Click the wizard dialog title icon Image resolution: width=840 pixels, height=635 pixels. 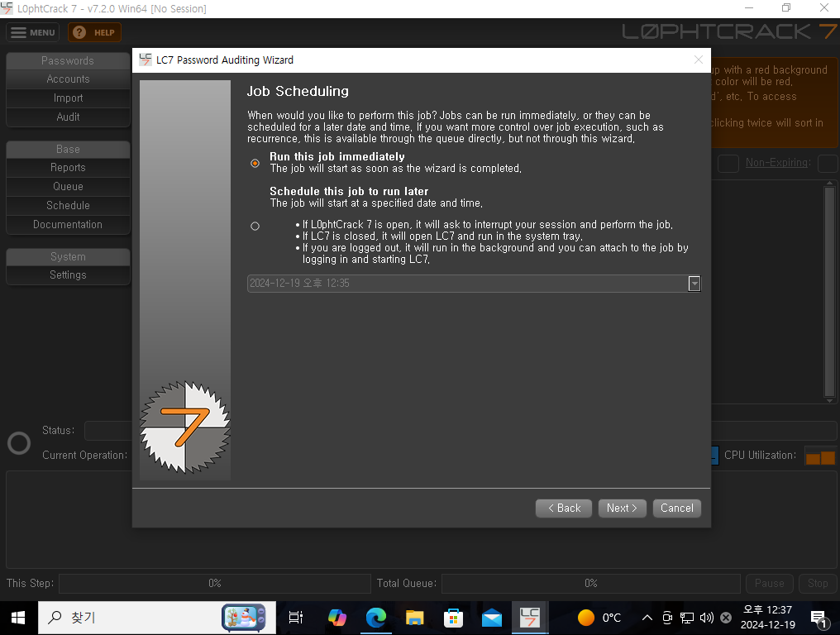(146, 60)
